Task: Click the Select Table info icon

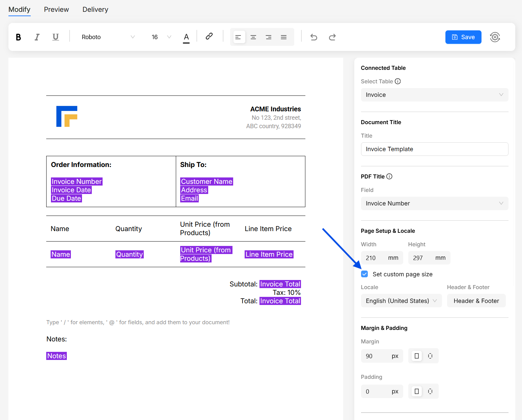Action: (398, 81)
